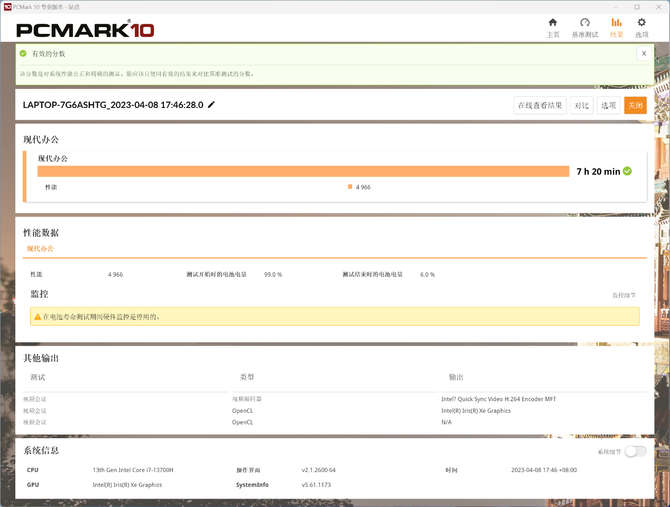670x507 pixels.
Task: Click the Intel(R) Iris(R) Xe Graphics OpenCL output row
Action: pyautogui.click(x=476, y=410)
